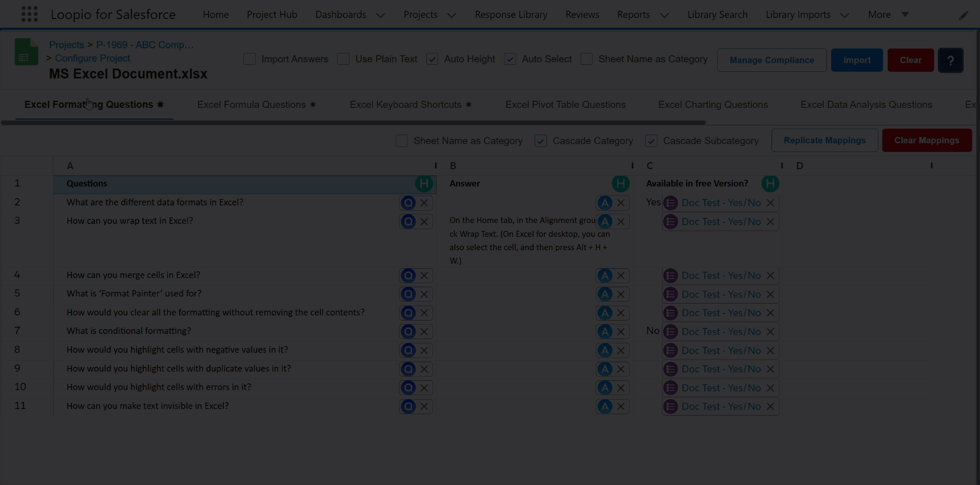Click the Replicate Mappings button
The image size is (980, 485).
coord(824,140)
